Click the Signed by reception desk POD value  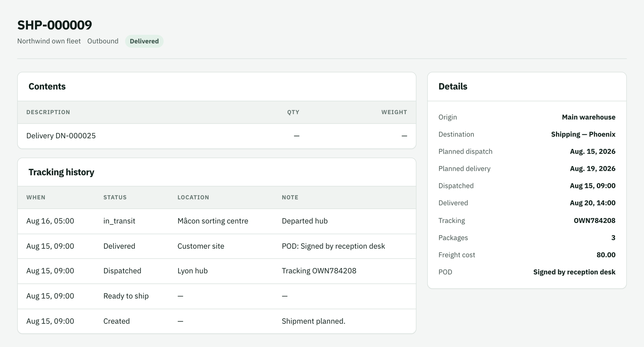(x=574, y=272)
